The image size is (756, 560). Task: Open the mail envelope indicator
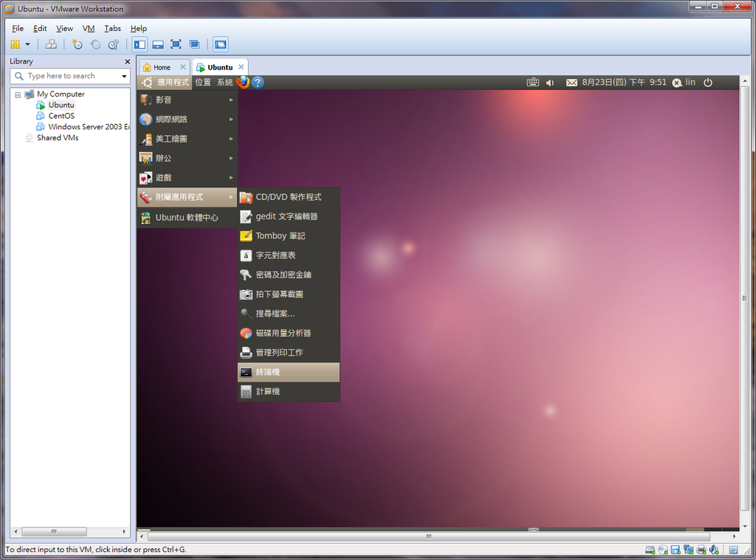click(x=571, y=83)
